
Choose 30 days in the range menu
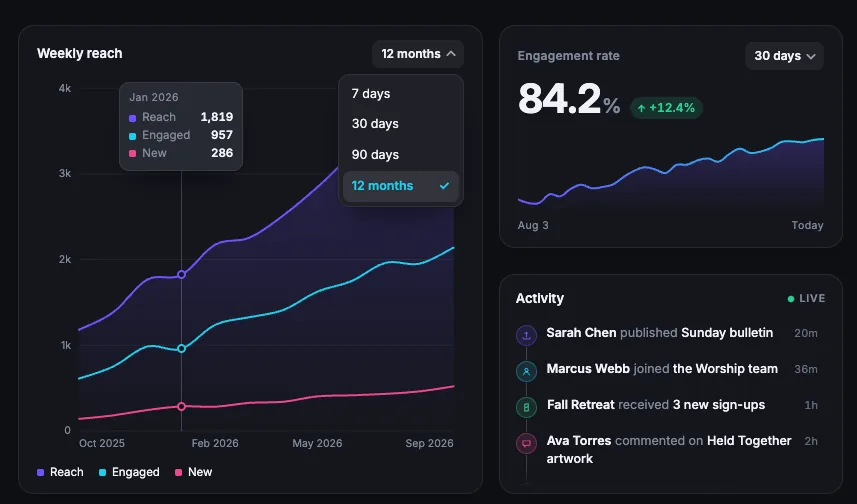point(401,124)
